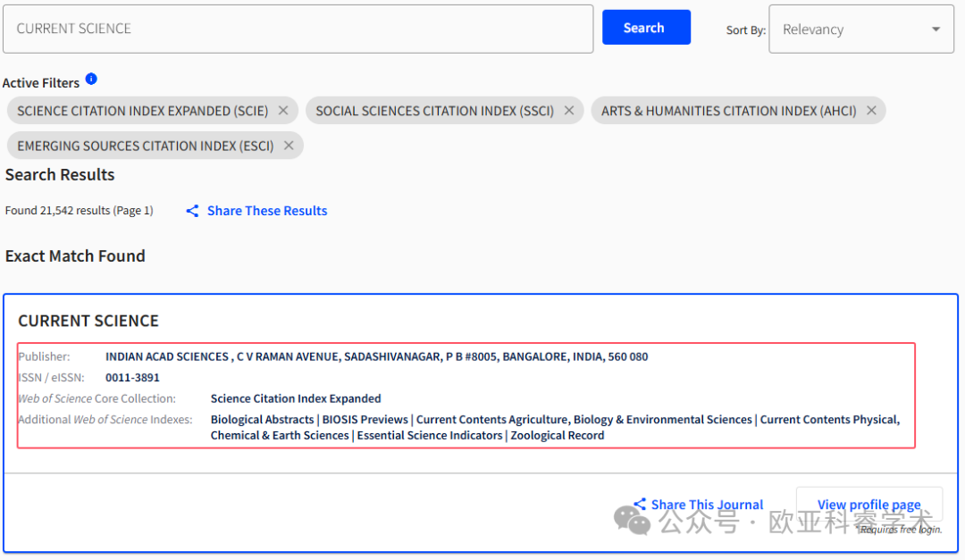Remove the SSCI filter via its X

569,111
